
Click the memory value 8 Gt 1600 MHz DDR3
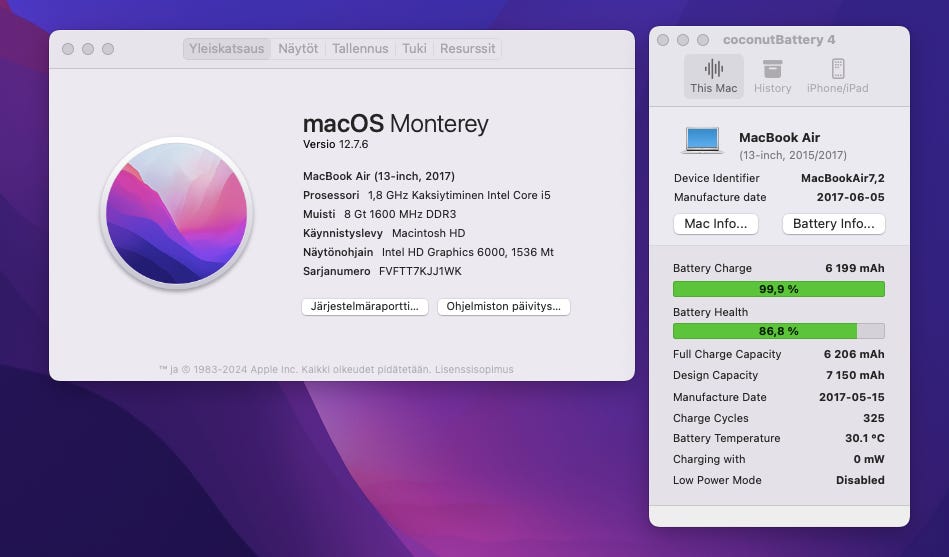[x=400, y=214]
